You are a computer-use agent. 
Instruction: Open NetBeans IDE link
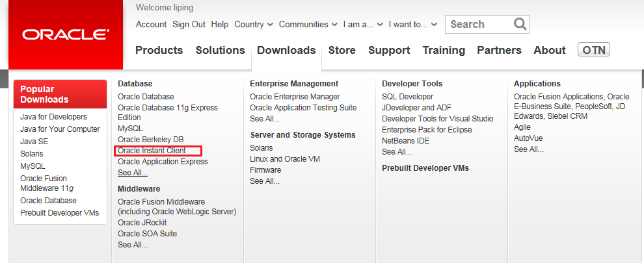click(406, 141)
